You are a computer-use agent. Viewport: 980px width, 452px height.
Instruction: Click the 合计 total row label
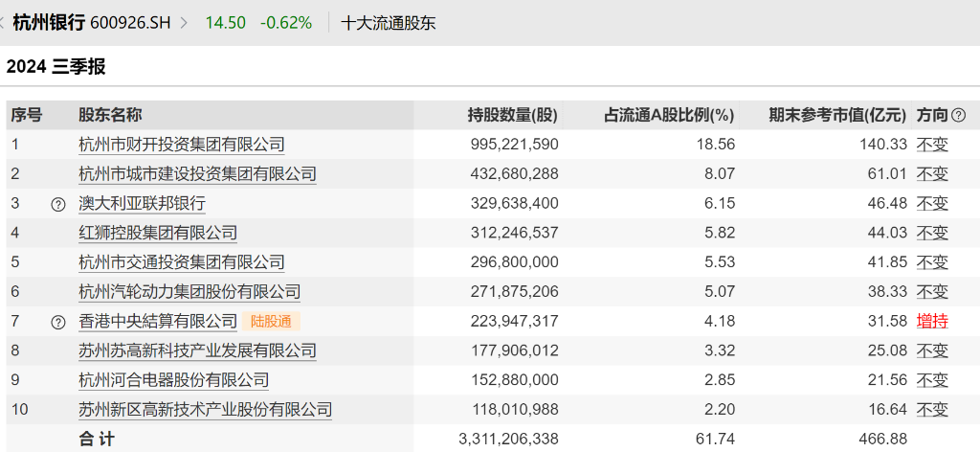click(x=97, y=439)
